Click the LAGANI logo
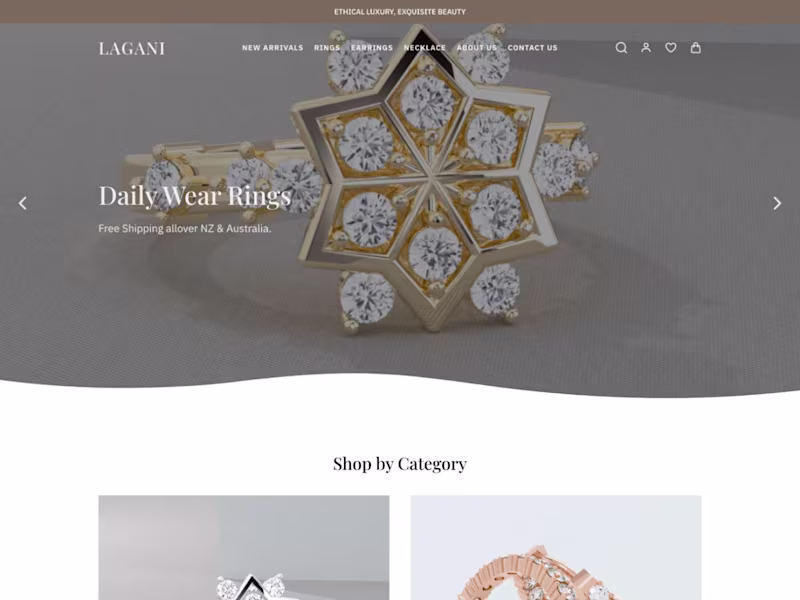Image resolution: width=800 pixels, height=600 pixels. pyautogui.click(x=132, y=48)
